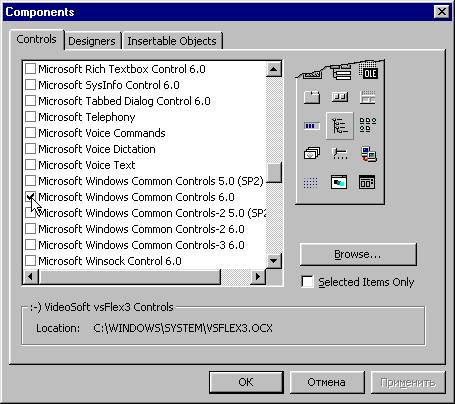Enable Microsoft Windows Common Controls 5.0 (SP2)
This screenshot has height=404, width=455.
pyautogui.click(x=30, y=181)
